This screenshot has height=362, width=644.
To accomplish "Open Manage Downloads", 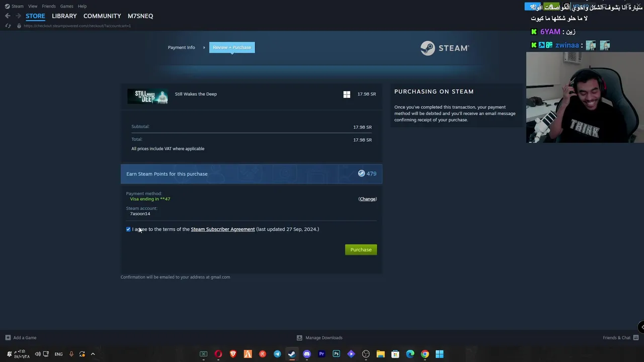I will tap(324, 338).
